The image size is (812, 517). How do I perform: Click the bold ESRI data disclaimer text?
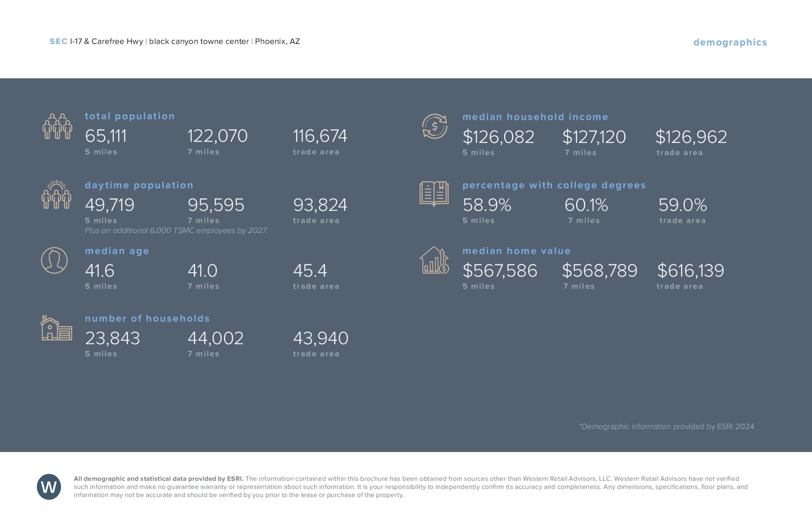point(158,479)
